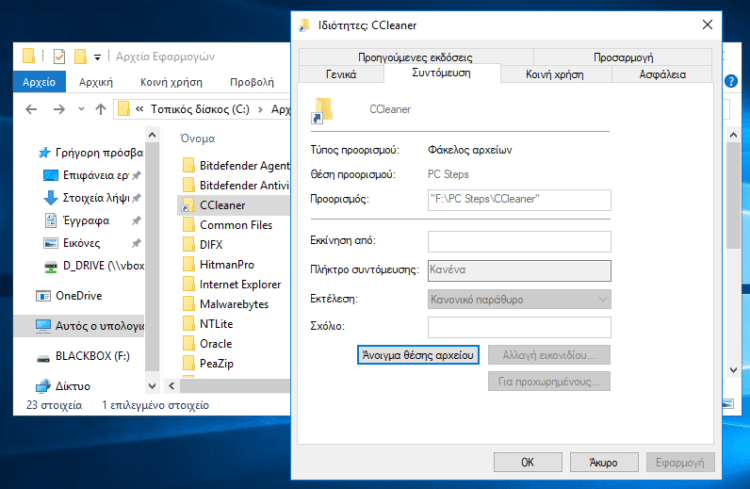The width and height of the screenshot is (750, 489).
Task: Click the Πλήκτρο συντόμευσης shortcut key field
Action: point(519,270)
